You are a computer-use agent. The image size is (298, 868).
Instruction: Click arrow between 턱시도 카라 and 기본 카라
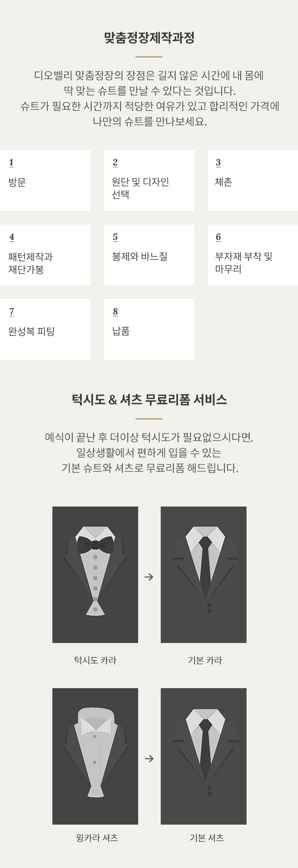tap(149, 577)
